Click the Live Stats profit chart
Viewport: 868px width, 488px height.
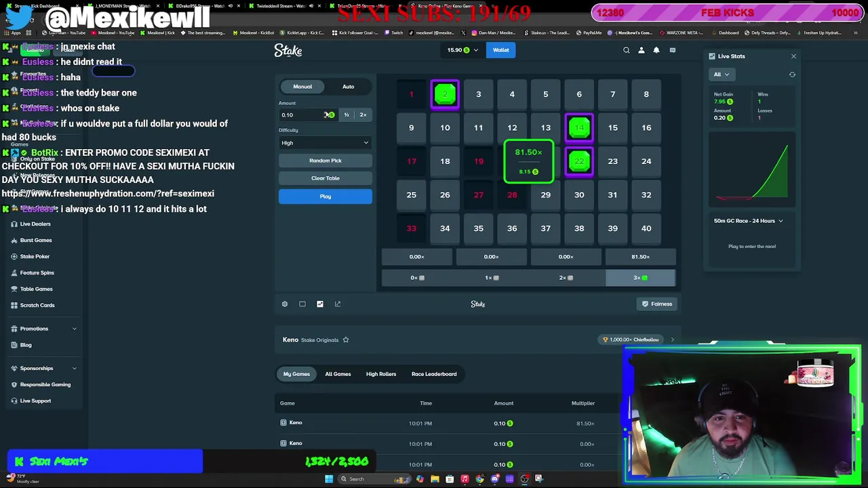tap(752, 171)
